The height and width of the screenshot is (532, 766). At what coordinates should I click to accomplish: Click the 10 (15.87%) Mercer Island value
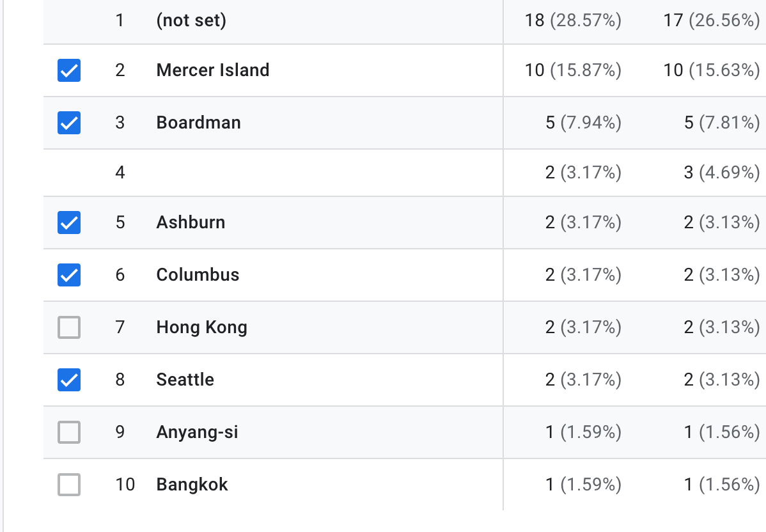573,70
